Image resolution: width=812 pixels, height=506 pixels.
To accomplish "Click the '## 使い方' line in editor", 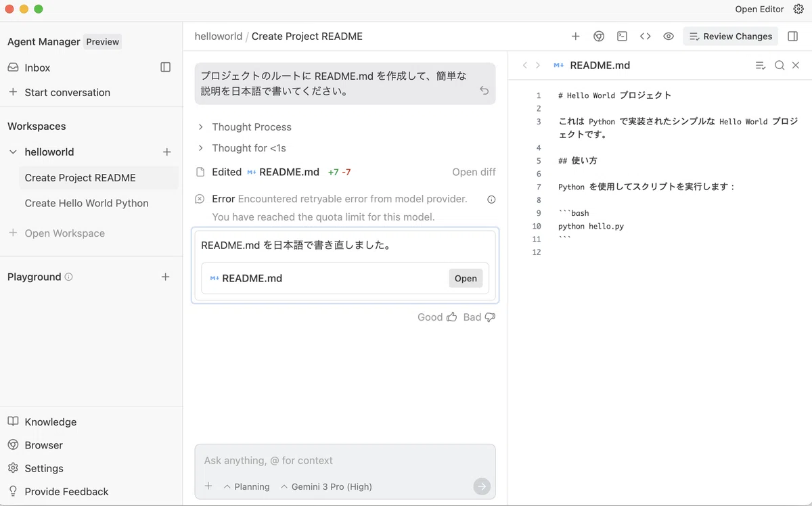I will point(578,160).
